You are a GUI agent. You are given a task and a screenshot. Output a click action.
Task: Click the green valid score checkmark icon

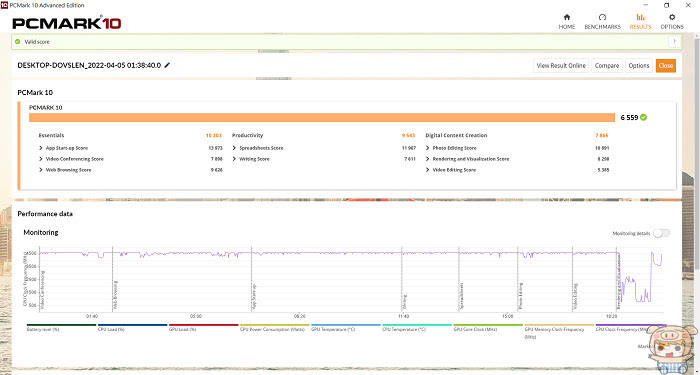click(17, 42)
